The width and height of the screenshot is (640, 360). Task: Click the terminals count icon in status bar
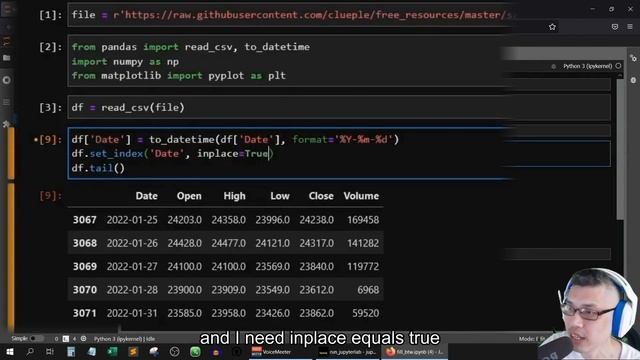point(66,339)
